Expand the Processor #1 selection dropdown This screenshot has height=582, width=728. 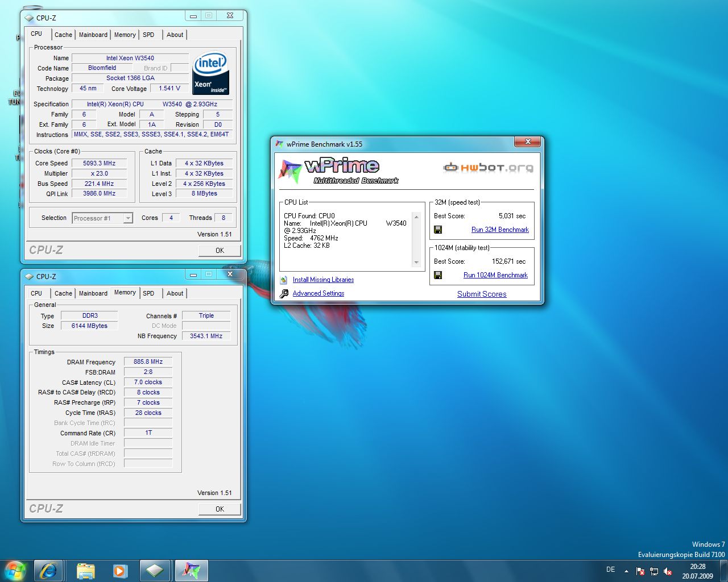click(128, 218)
